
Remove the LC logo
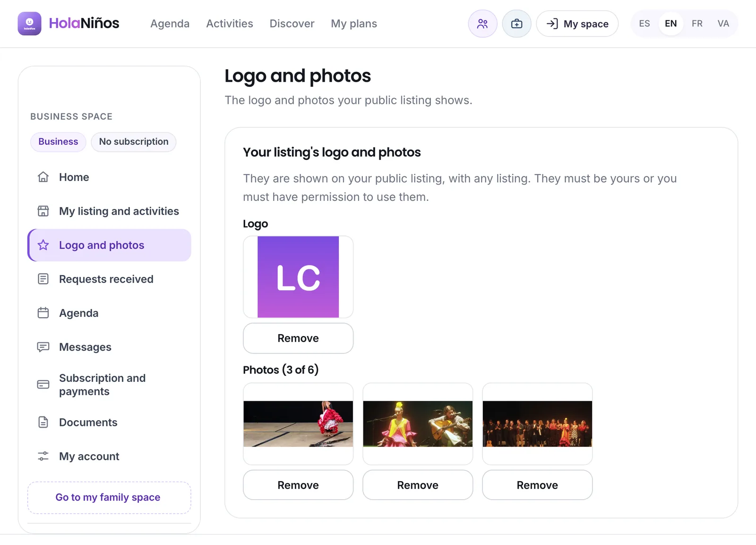tap(298, 338)
